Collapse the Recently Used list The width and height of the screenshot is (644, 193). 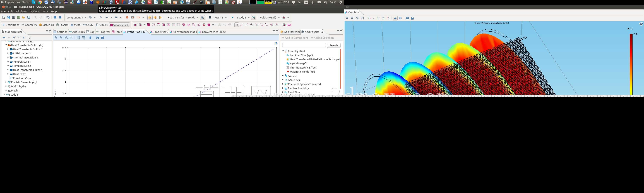click(283, 51)
